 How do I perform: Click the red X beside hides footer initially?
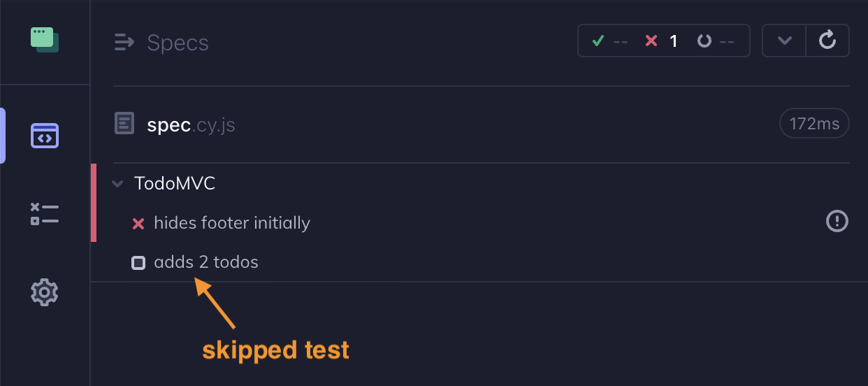[138, 224]
